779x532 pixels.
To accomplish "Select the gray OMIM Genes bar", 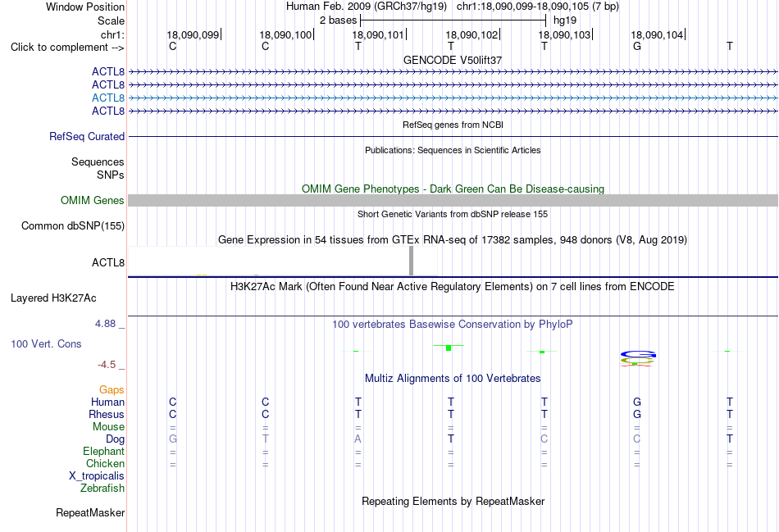I will pyautogui.click(x=453, y=200).
